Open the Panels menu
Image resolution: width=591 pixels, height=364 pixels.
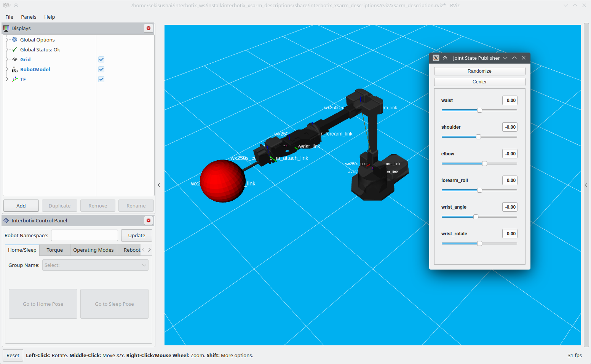coord(29,17)
